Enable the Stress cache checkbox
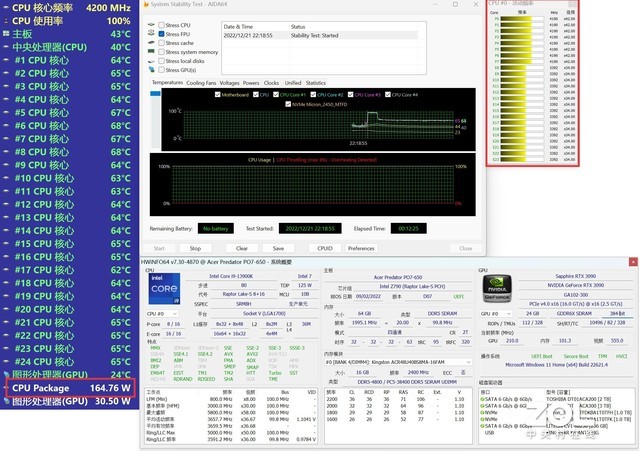The width and height of the screenshot is (640, 451). (162, 43)
